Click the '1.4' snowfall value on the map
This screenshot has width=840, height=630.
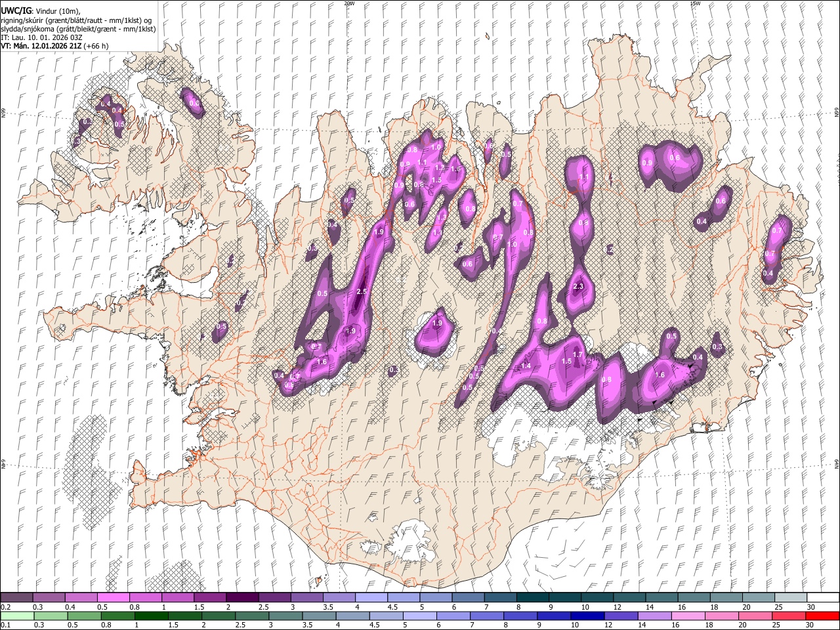tap(526, 366)
